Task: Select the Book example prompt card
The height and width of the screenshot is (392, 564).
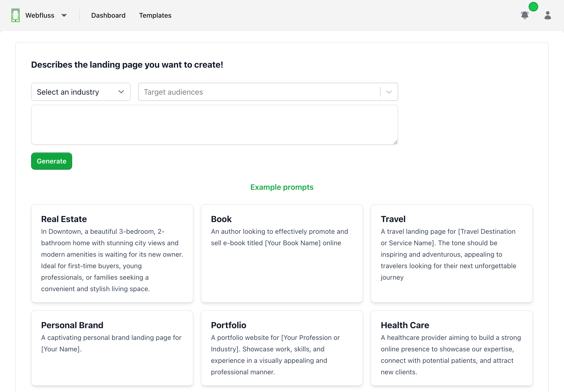Action: (282, 253)
